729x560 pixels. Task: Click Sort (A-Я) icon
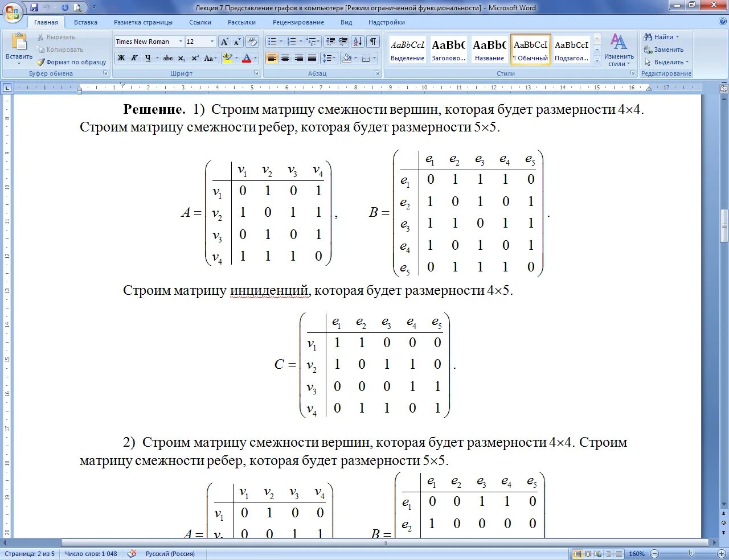[358, 42]
